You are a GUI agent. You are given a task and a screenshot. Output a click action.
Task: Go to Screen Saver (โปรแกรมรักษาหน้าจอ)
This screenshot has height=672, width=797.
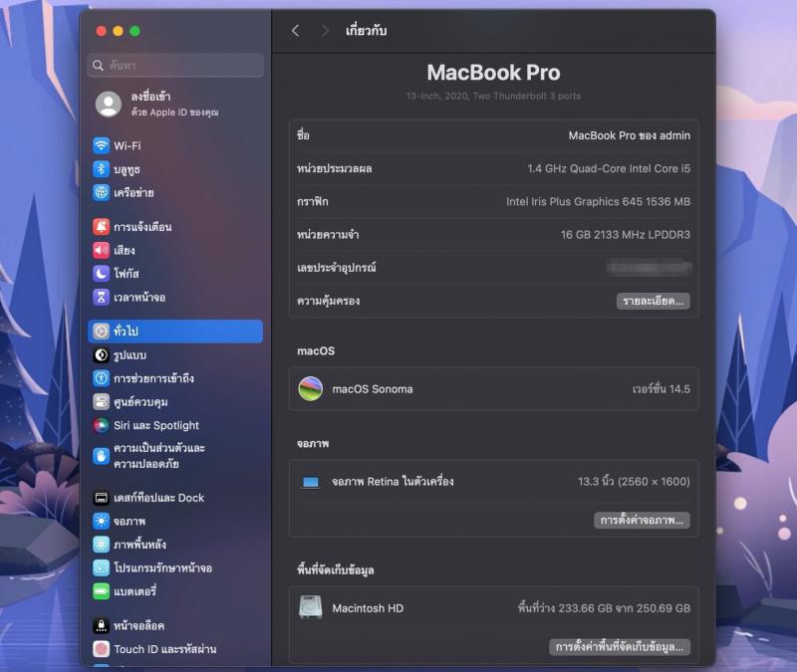tap(175, 567)
